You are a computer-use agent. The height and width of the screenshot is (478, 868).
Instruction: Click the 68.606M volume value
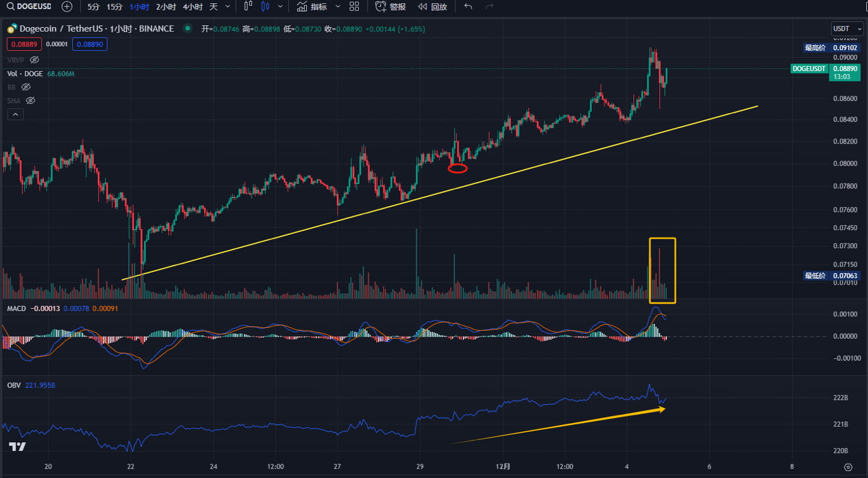[61, 74]
